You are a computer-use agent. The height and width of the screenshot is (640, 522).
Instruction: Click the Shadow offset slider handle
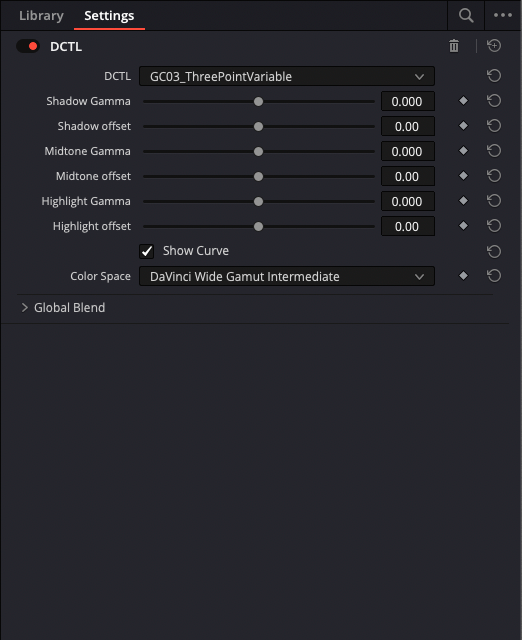258,127
